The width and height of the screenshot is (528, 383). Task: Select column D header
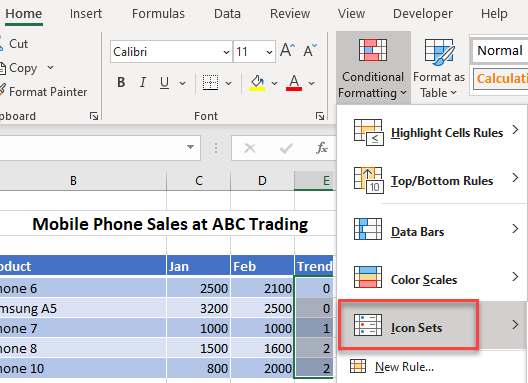pyautogui.click(x=262, y=181)
